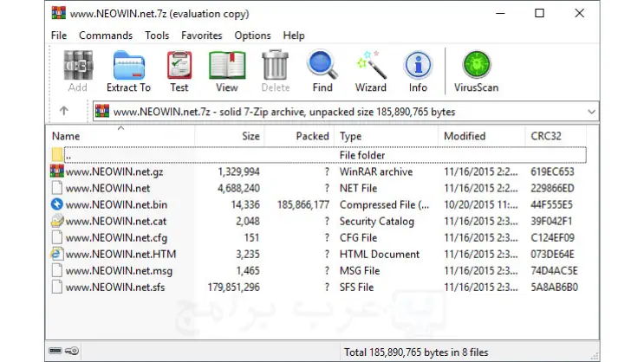
Task: Click CRC32 value C124EF09
Action: [552, 237]
